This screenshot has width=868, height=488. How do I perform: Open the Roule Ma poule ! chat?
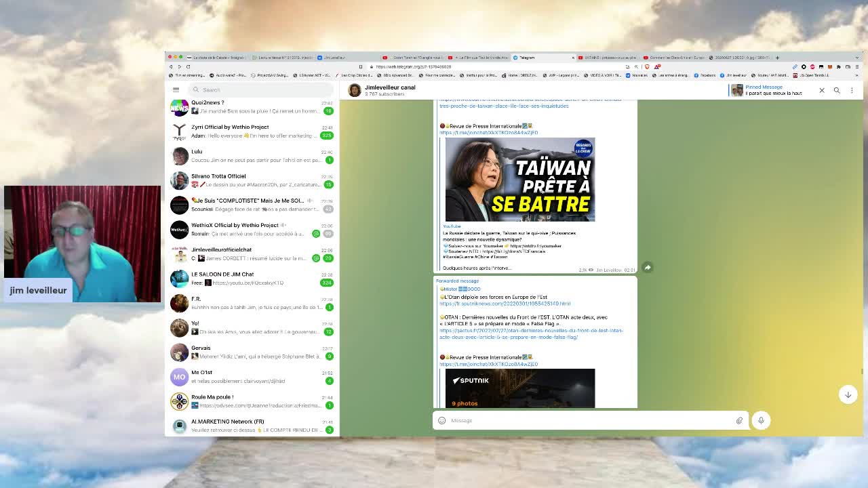pyautogui.click(x=252, y=401)
